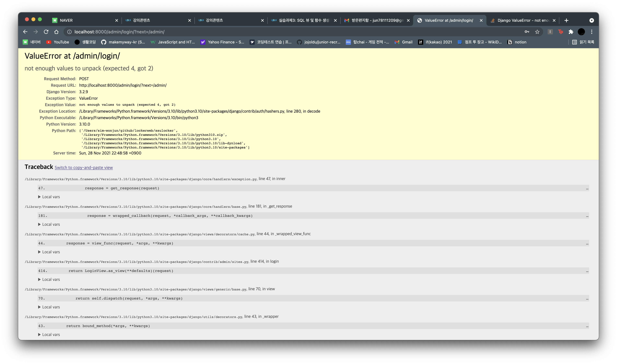The image size is (617, 364).
Task: Open new tab with plus icon
Action: pyautogui.click(x=566, y=20)
